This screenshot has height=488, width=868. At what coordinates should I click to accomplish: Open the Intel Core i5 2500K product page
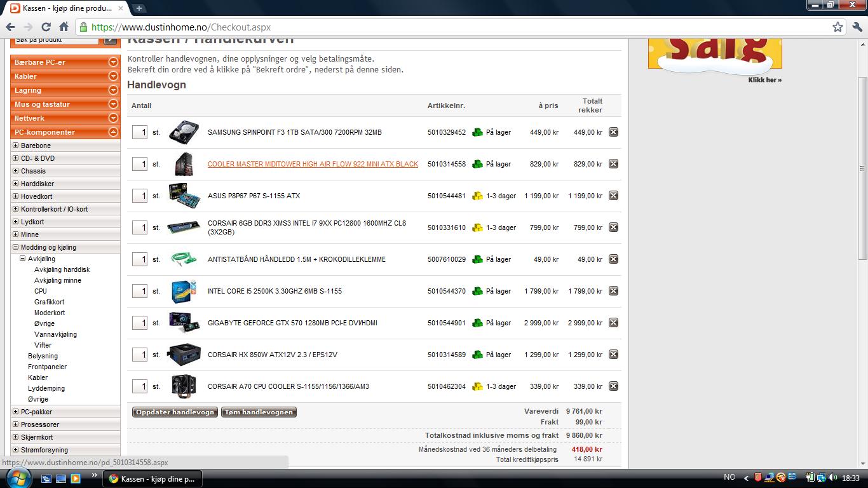[x=275, y=291]
